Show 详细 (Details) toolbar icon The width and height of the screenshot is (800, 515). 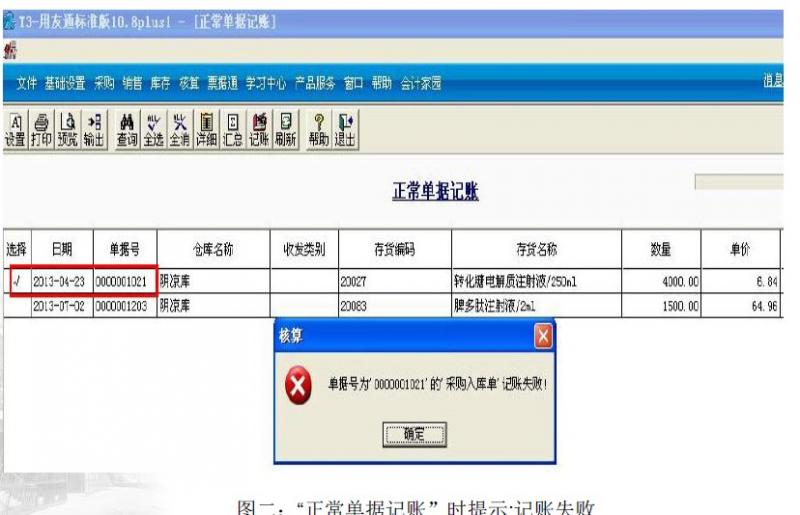point(206,130)
